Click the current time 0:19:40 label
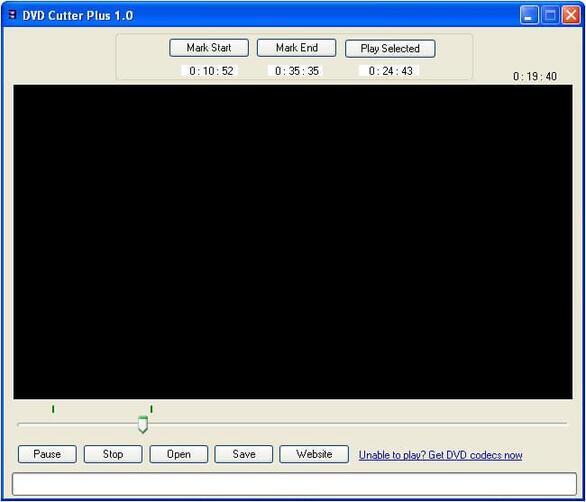The width and height of the screenshot is (586, 502). (x=535, y=76)
